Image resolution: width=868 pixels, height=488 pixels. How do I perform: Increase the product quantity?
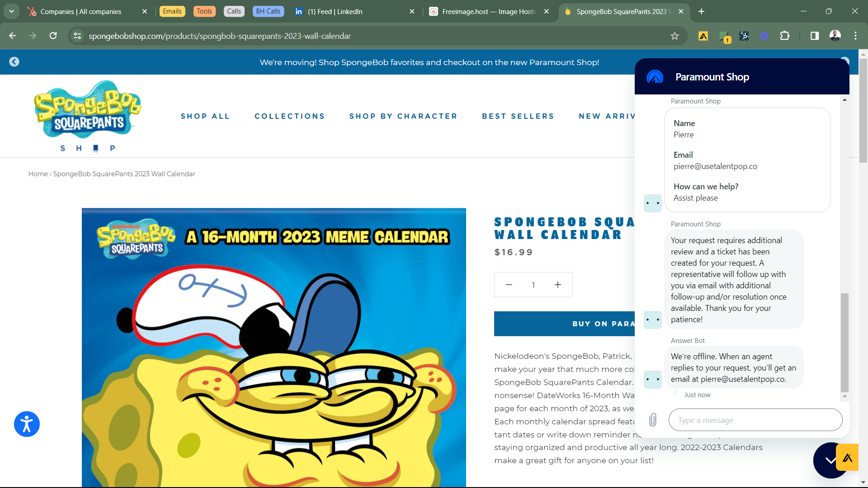[558, 285]
